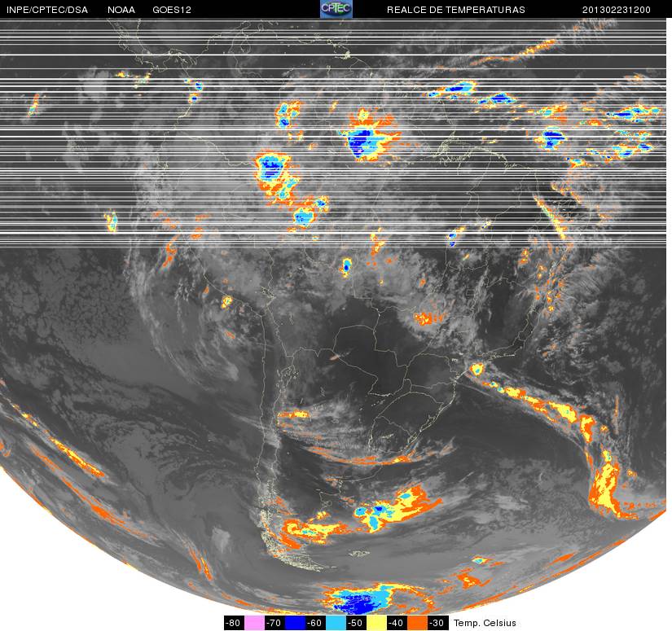This screenshot has height=631, width=672.
Task: Click the CPTEC logo in header
Action: [x=336, y=9]
